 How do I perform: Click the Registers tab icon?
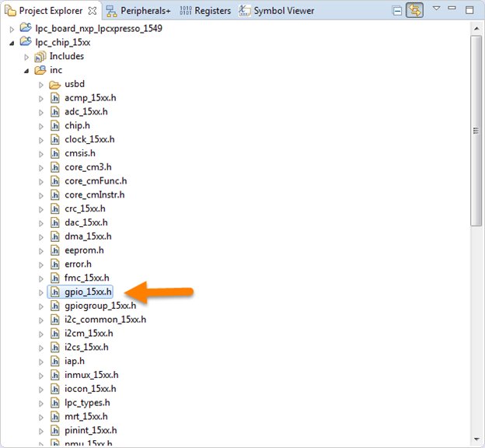point(186,11)
